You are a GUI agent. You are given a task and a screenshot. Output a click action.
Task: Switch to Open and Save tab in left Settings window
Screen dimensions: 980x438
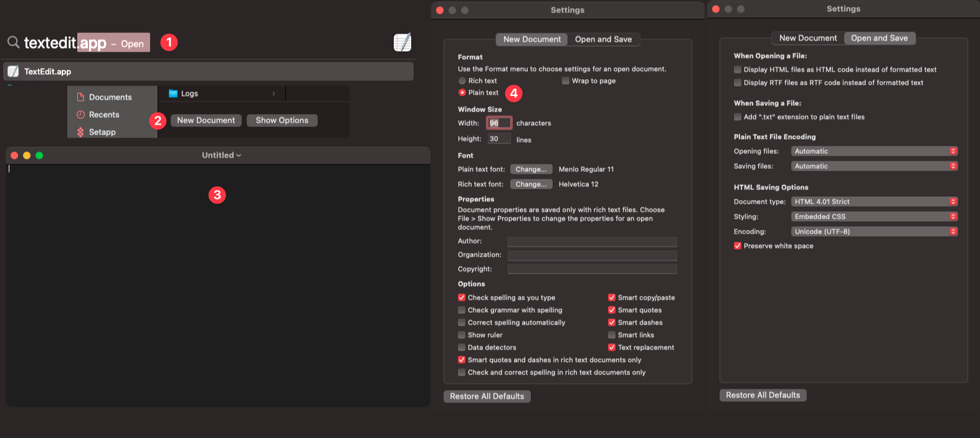603,39
